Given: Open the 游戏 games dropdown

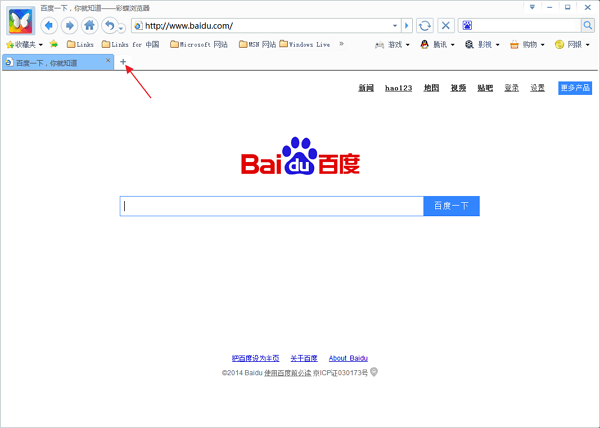Looking at the screenshot, I should [392, 45].
